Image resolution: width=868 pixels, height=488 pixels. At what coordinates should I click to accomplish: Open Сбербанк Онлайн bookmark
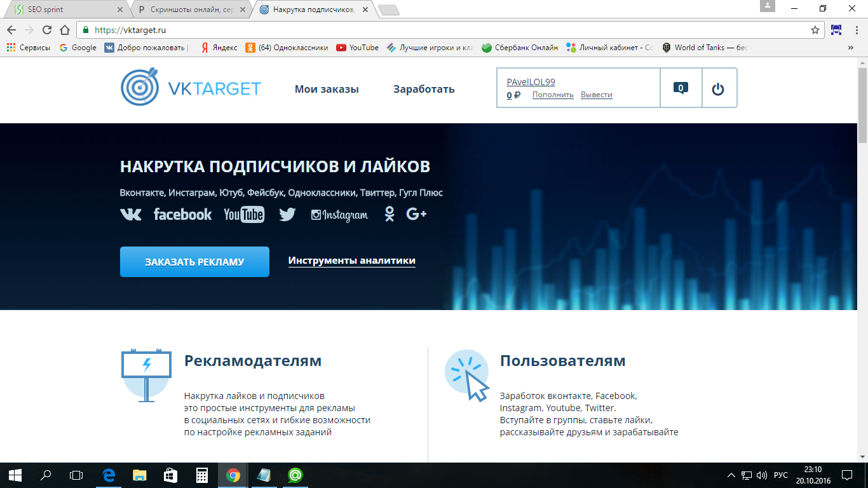520,48
